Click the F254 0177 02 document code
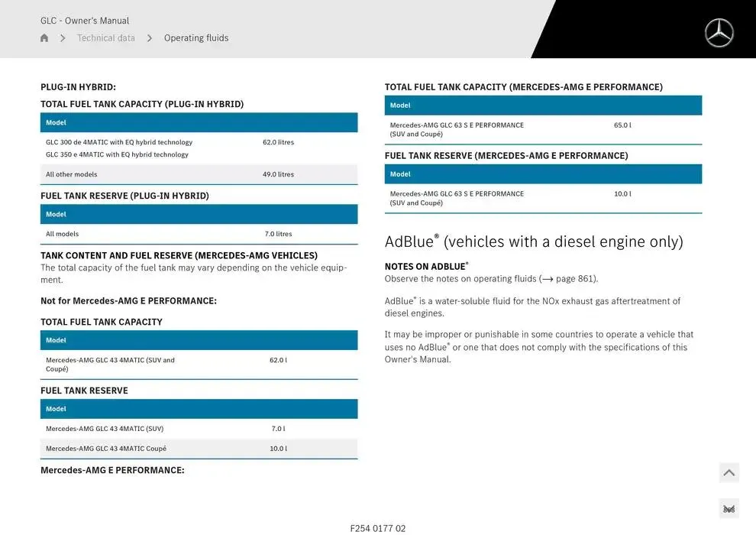Screen dimensions: 756x535 [x=378, y=528]
